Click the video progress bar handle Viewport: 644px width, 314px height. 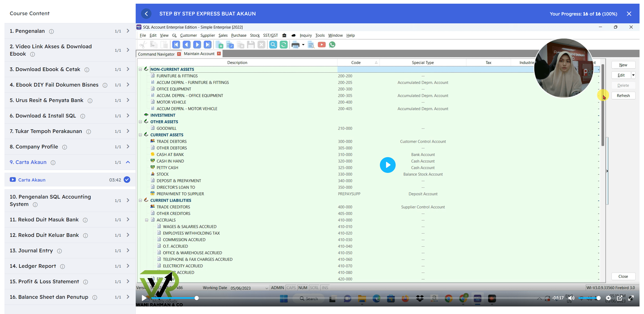pos(197,298)
